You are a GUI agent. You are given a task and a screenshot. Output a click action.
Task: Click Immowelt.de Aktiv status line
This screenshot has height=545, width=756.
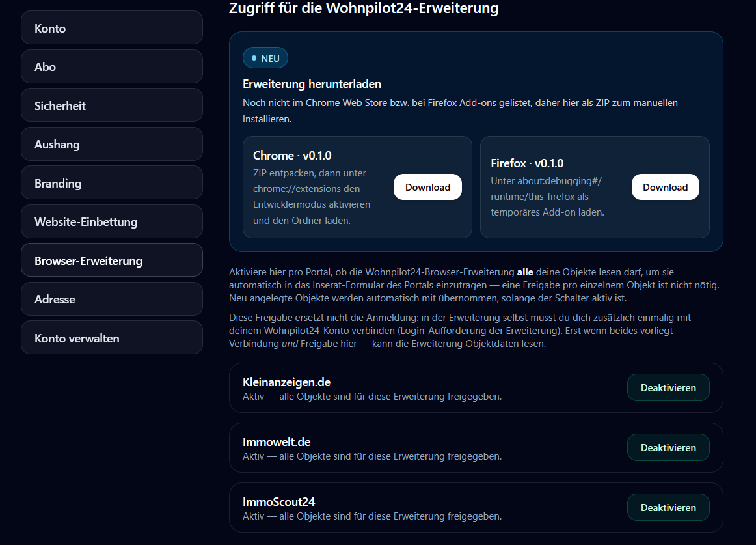click(x=372, y=456)
